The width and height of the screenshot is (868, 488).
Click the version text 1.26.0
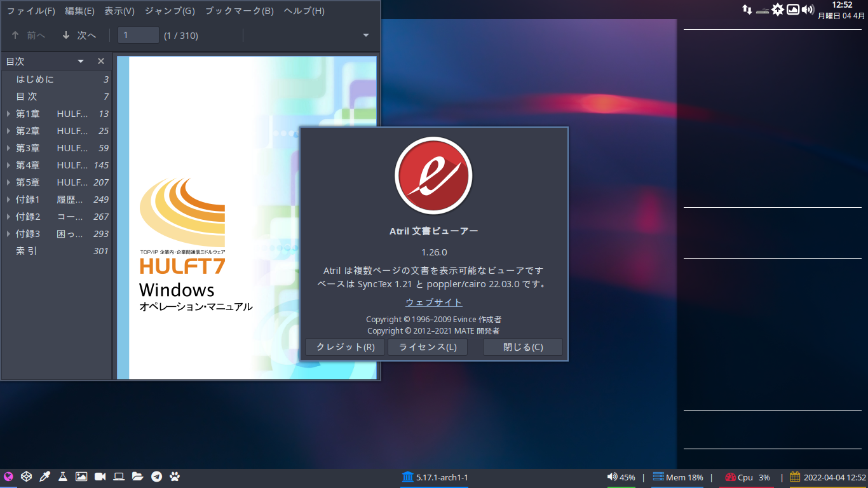[x=434, y=252]
